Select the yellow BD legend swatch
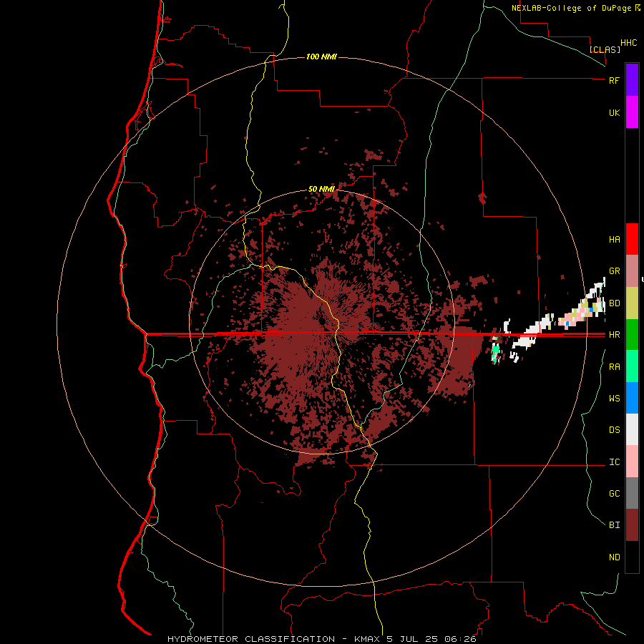The width and height of the screenshot is (644, 644). 632,303
